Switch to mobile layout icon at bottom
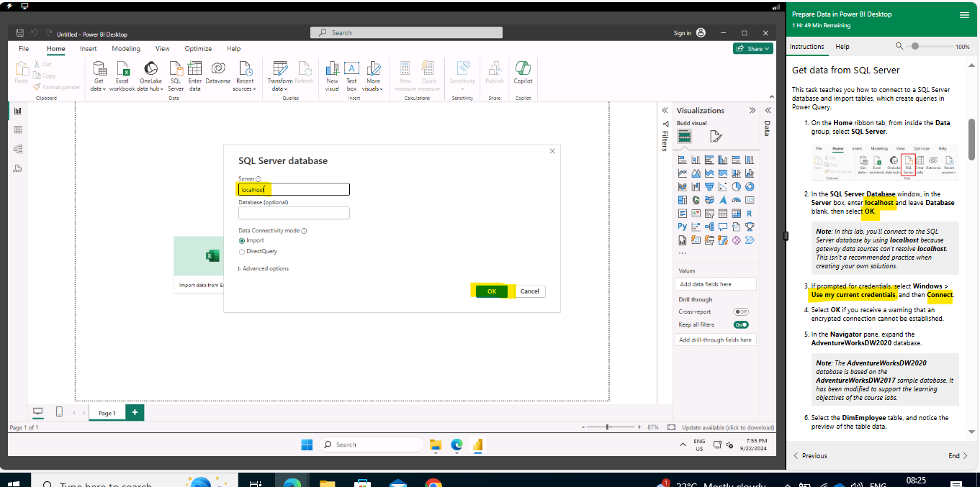The image size is (980, 487). point(59,411)
